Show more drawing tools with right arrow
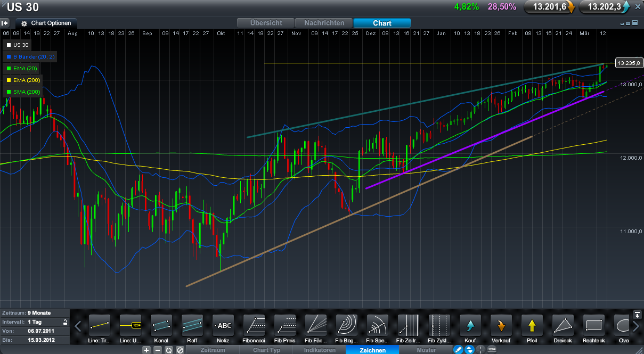Screen dimensions: 644x354 click(x=637, y=326)
